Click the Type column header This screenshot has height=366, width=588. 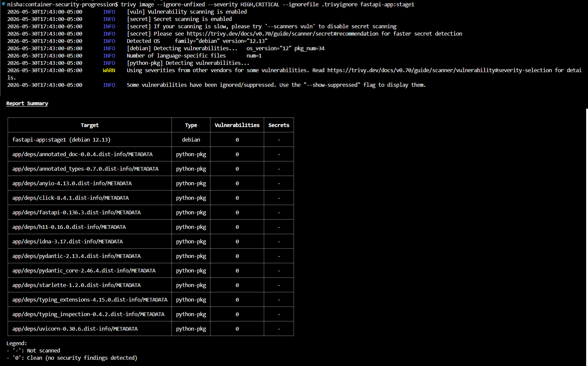(191, 125)
